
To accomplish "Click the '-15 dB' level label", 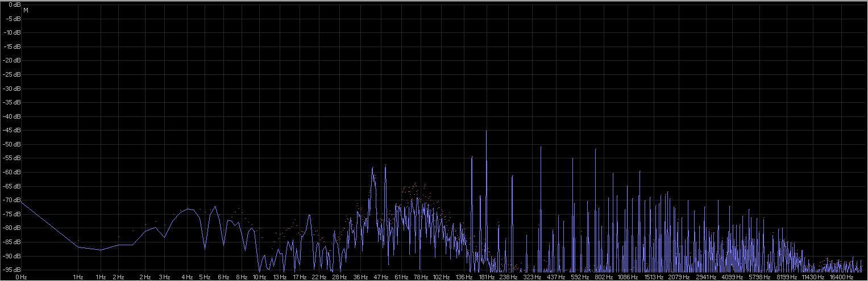I will tap(12, 47).
